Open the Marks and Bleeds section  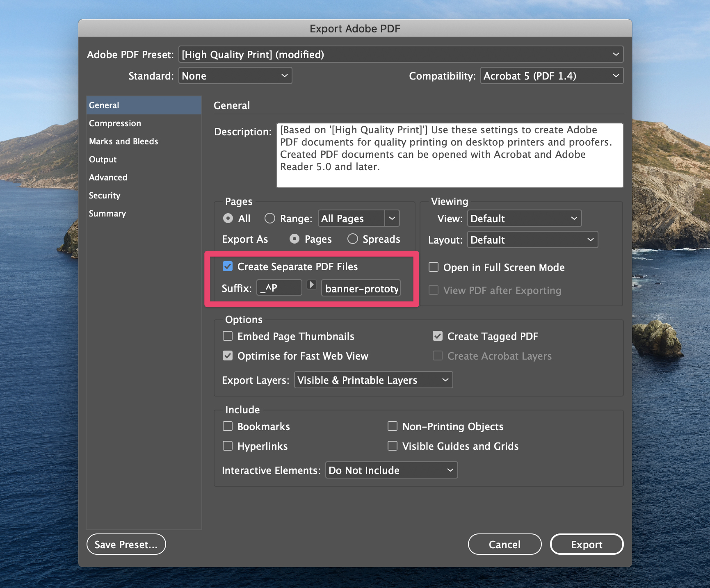pos(144,141)
